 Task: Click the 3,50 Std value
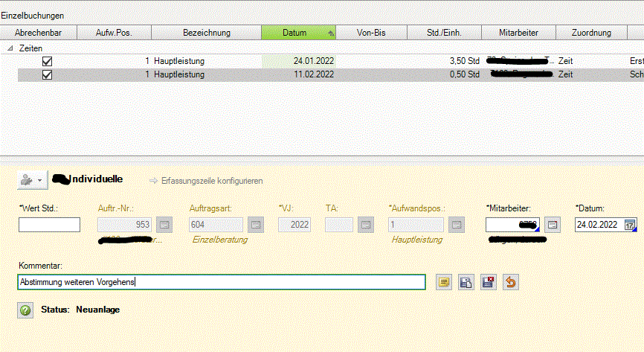465,61
